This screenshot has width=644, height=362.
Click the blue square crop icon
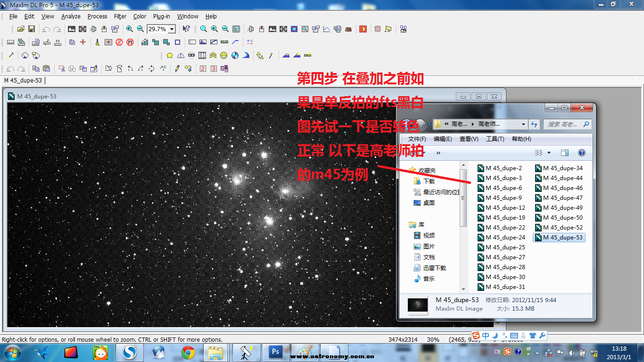click(177, 42)
